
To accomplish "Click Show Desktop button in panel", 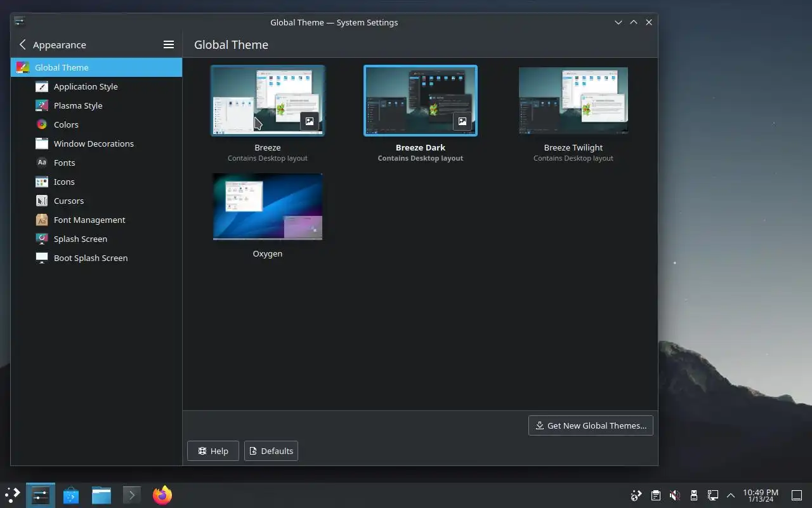I will [796, 495].
